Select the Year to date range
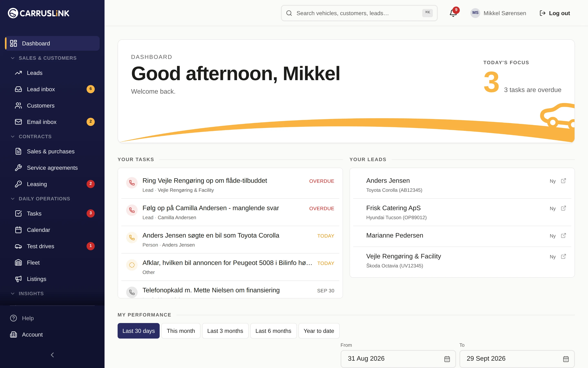This screenshot has width=588, height=368. click(319, 331)
